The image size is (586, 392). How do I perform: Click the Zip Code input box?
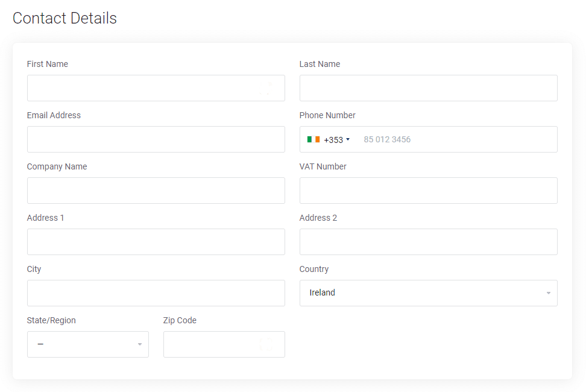click(x=224, y=344)
